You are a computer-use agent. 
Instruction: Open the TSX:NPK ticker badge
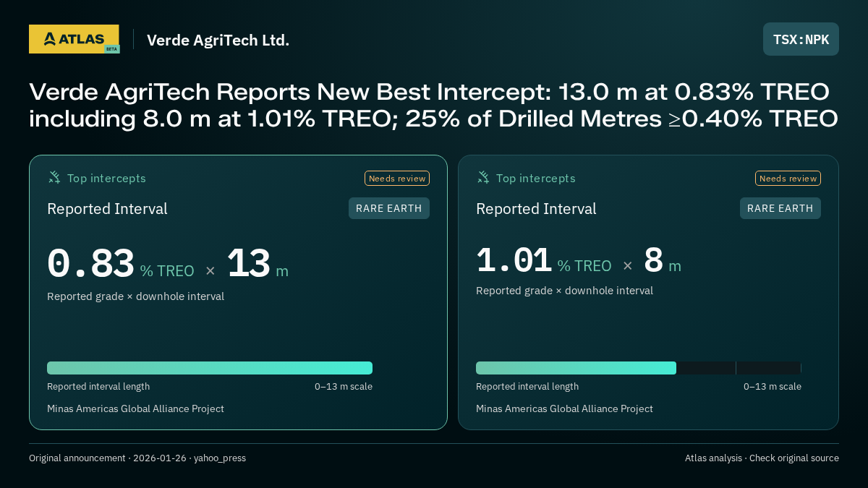click(801, 39)
